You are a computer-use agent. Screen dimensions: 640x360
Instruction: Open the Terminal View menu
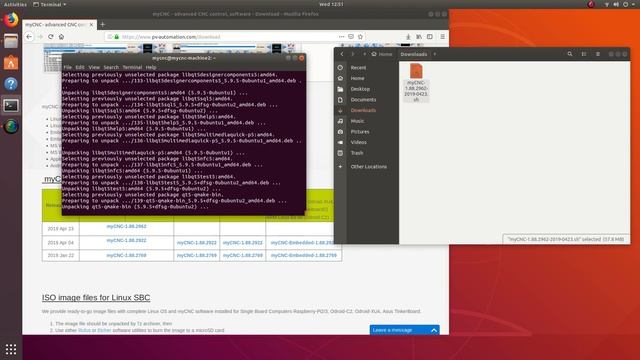click(x=94, y=67)
